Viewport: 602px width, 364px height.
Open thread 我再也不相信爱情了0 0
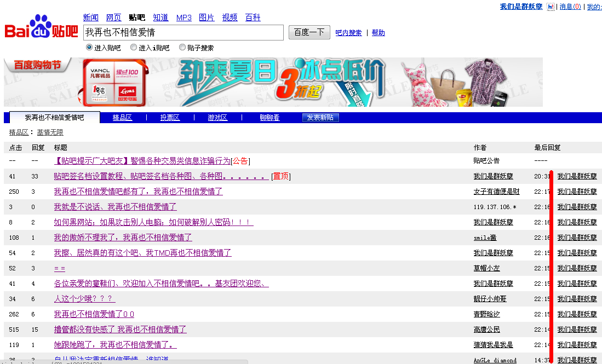tap(94, 314)
